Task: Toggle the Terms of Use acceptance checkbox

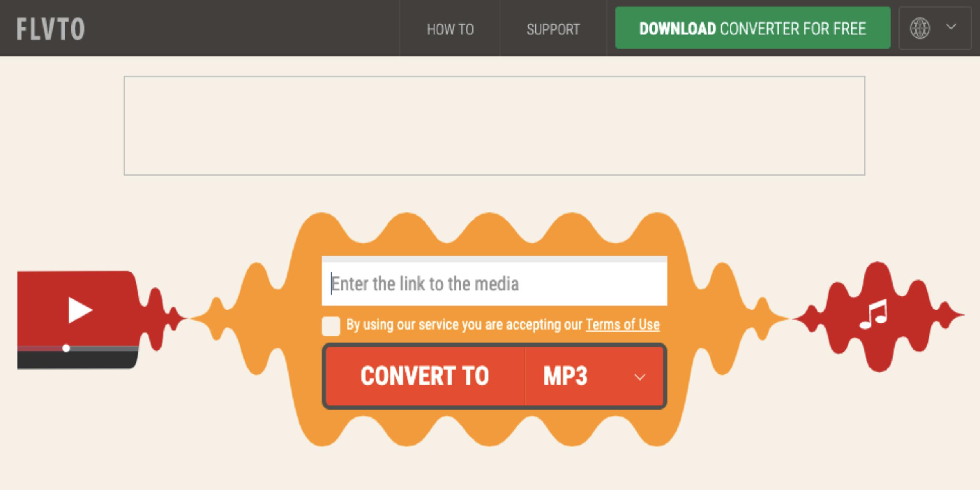Action: [x=329, y=324]
